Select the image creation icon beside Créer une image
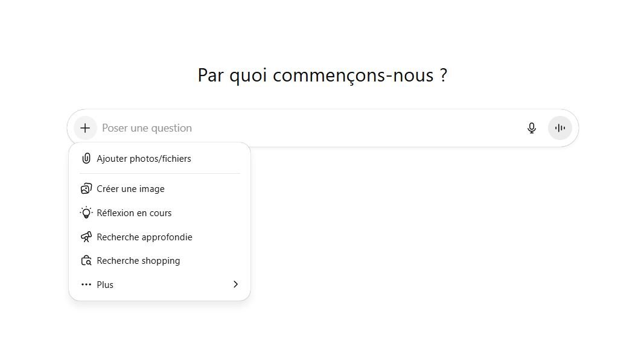The image size is (641, 364). pos(86,188)
